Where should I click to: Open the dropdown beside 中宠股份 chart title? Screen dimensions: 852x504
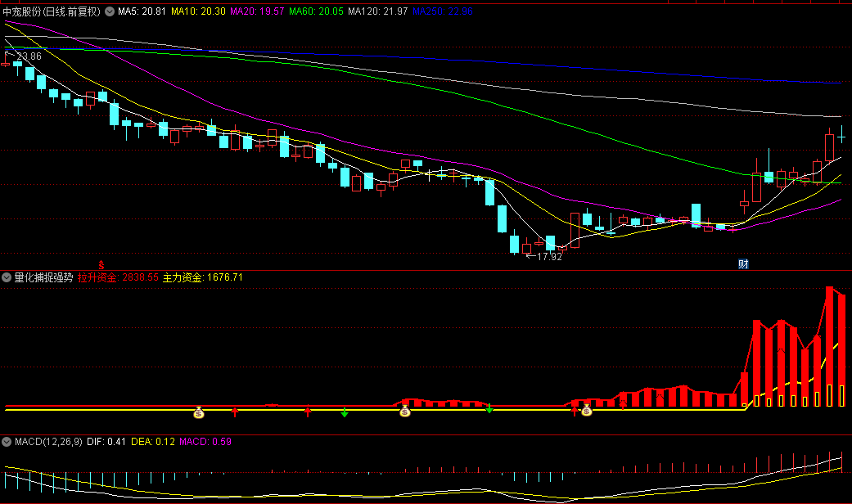(110, 11)
